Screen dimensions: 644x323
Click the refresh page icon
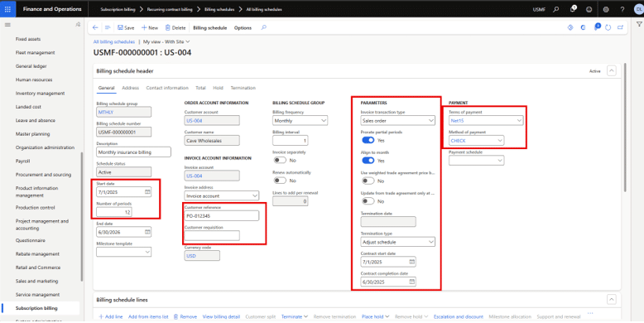(608, 27)
